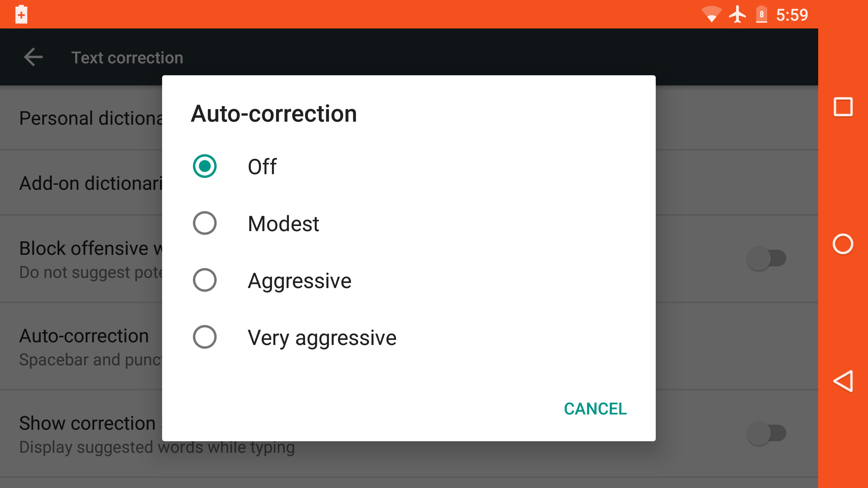868x488 pixels.
Task: Tap the triangle back navigation button
Action: coord(843,381)
